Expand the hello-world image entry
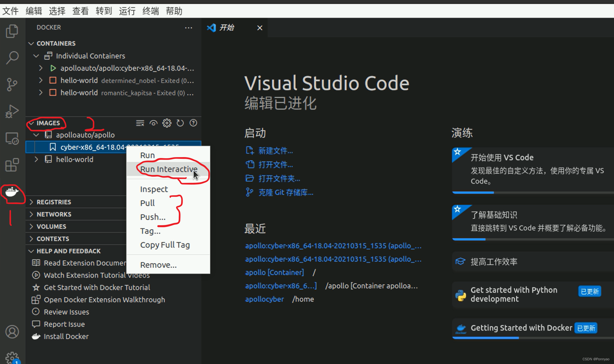 click(x=36, y=159)
